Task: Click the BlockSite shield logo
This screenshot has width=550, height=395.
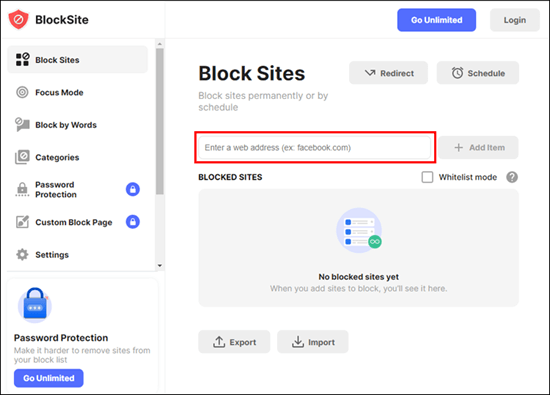Action: (x=18, y=20)
